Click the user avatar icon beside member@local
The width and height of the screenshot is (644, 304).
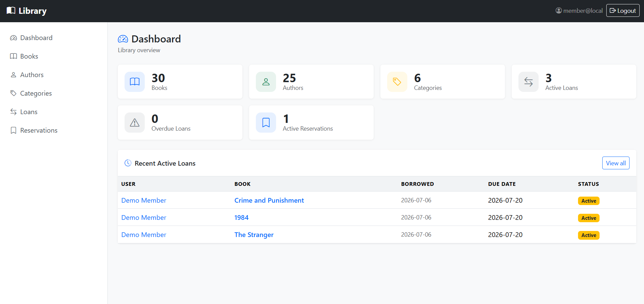558,10
